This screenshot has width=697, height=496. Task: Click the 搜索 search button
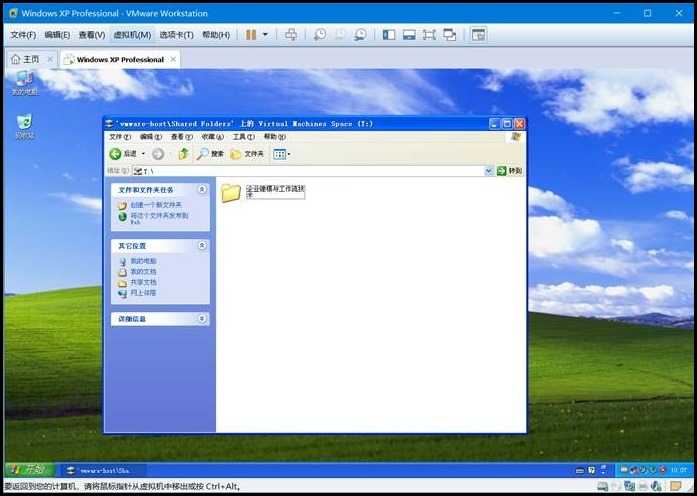click(210, 154)
